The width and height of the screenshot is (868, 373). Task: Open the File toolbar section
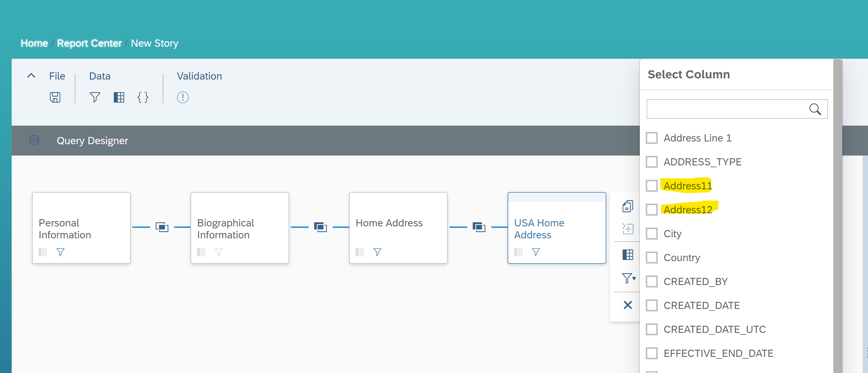click(x=57, y=76)
